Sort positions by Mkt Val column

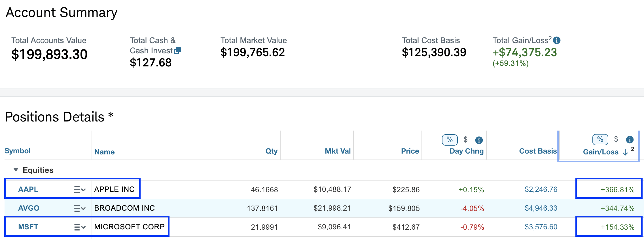click(338, 151)
